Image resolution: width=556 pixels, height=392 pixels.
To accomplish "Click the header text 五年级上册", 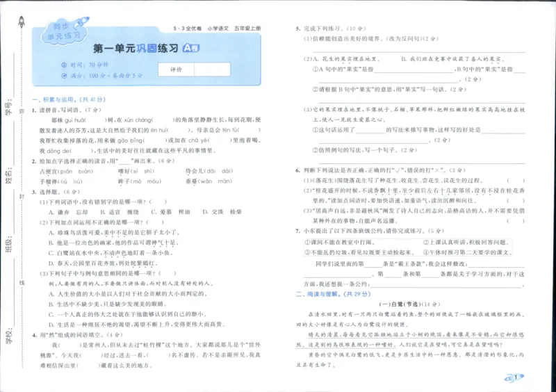I will point(247,28).
